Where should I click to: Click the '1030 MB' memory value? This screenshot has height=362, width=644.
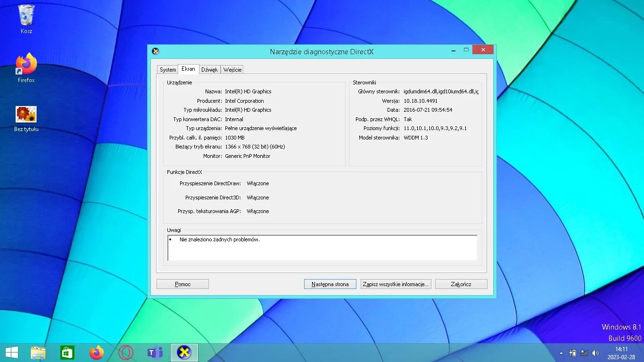[x=235, y=138]
